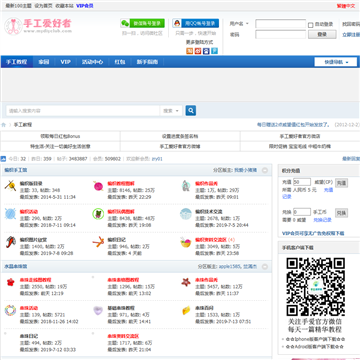Open the QQ account login button
Image resolution: width=360 pixels, height=360 pixels.
[x=196, y=23]
